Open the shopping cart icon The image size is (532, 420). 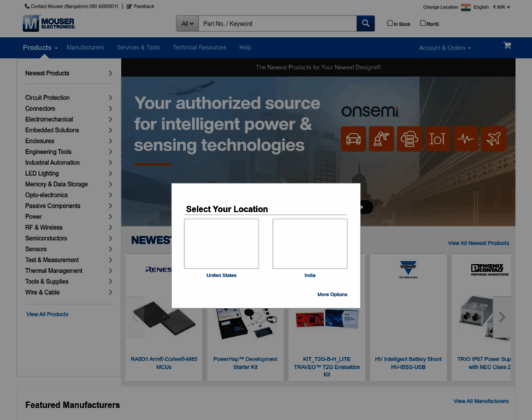507,45
